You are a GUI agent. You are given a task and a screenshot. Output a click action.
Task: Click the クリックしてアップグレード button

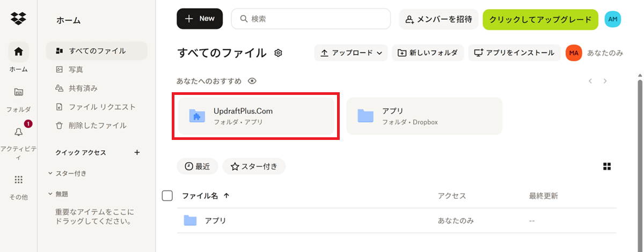pyautogui.click(x=540, y=19)
